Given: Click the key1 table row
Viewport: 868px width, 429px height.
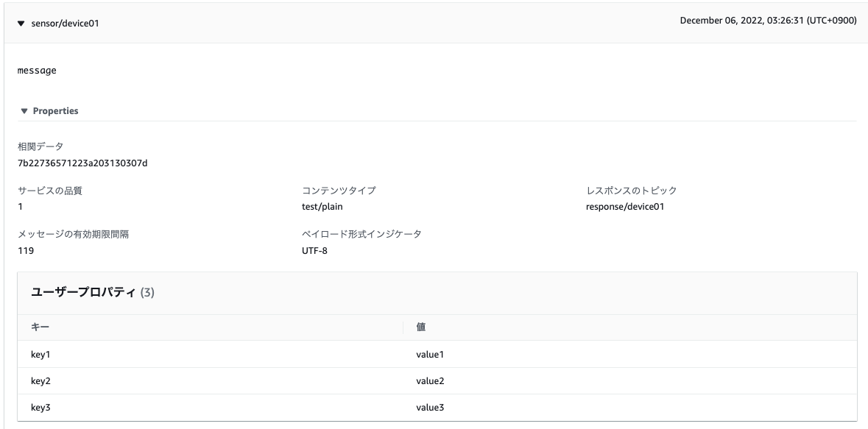Looking at the screenshot, I should tap(40, 353).
